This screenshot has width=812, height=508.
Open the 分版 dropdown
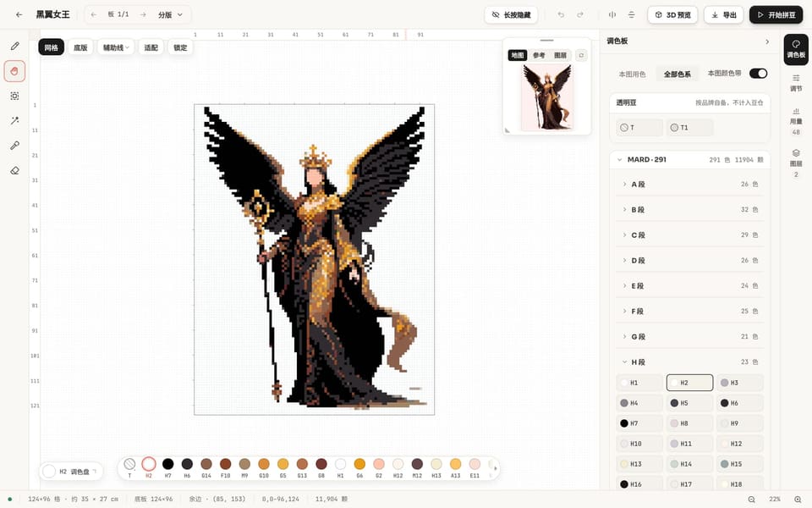170,14
